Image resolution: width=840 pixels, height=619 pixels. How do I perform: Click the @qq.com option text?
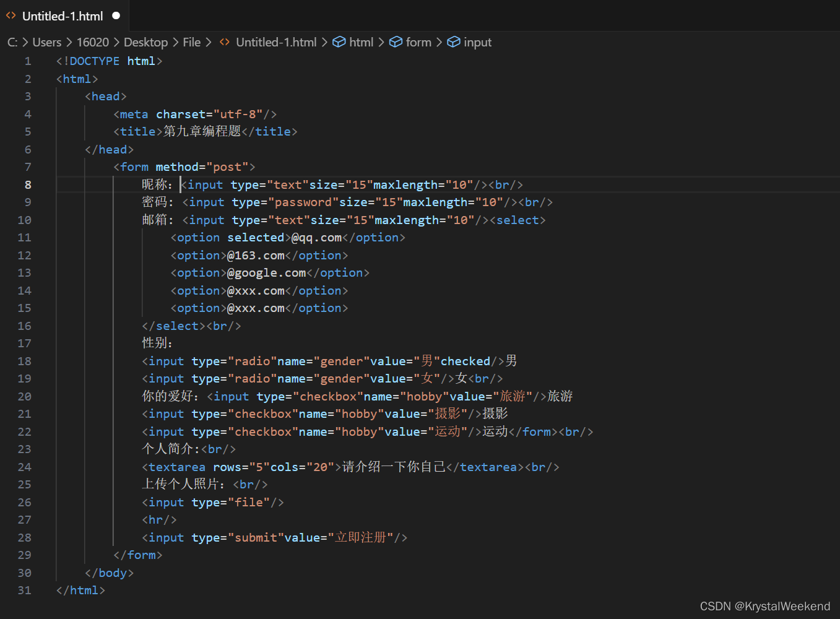316,238
